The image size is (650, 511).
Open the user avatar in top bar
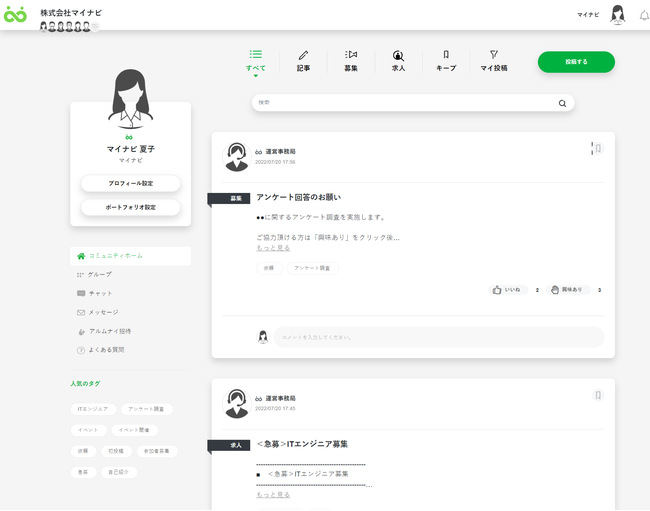coord(618,15)
